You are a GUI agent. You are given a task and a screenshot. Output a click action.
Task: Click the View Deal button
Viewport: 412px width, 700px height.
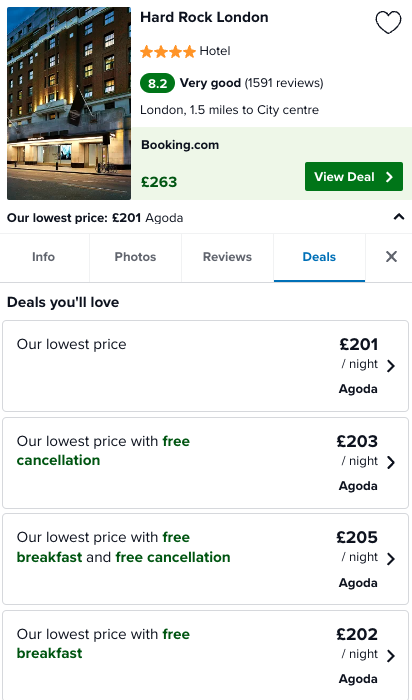[x=354, y=176]
